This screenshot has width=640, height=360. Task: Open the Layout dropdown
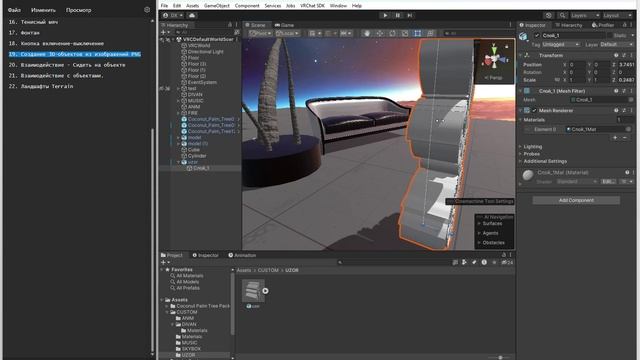(617, 15)
